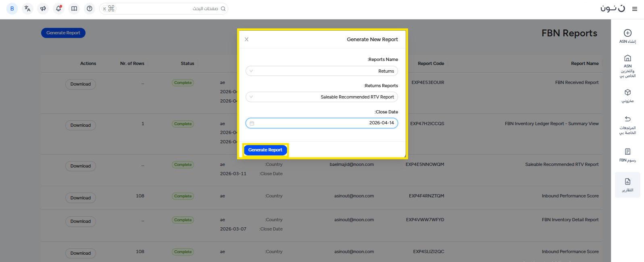Click the user avatar B icon
The width and height of the screenshot is (644, 262).
coord(12,8)
